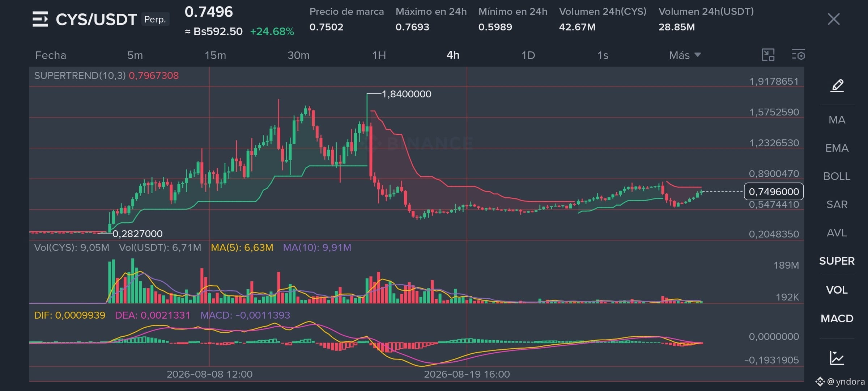
Task: Click the 1,9178651 price axis label
Action: coord(774,81)
